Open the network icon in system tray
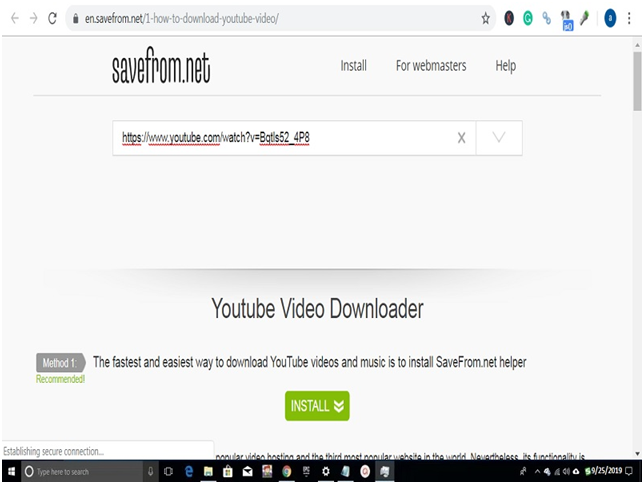The width and height of the screenshot is (644, 484). click(x=557, y=471)
